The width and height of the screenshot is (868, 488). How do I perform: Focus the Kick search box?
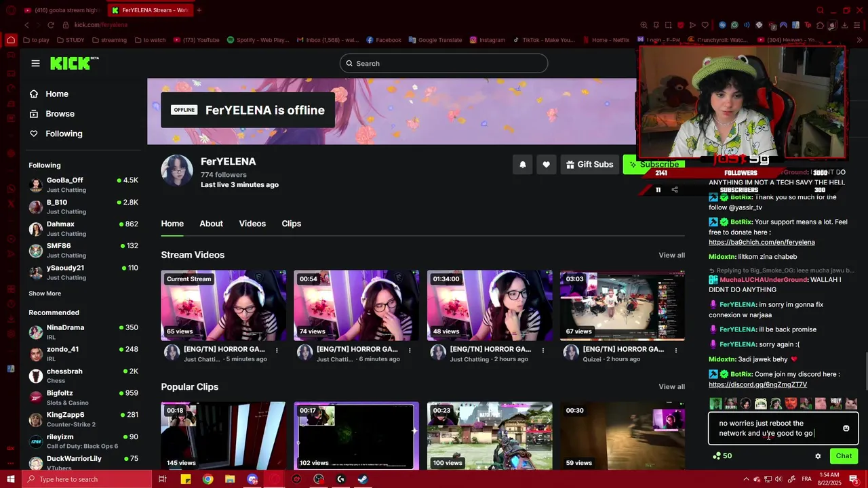tap(443, 63)
